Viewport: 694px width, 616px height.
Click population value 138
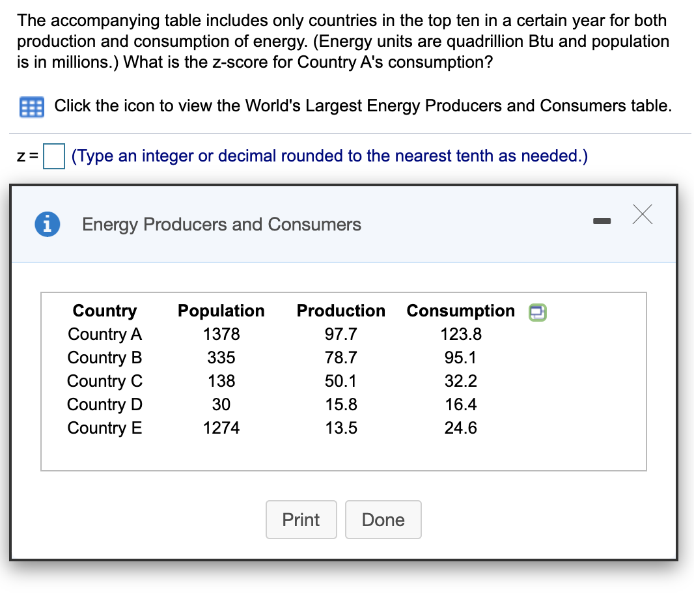(221, 382)
